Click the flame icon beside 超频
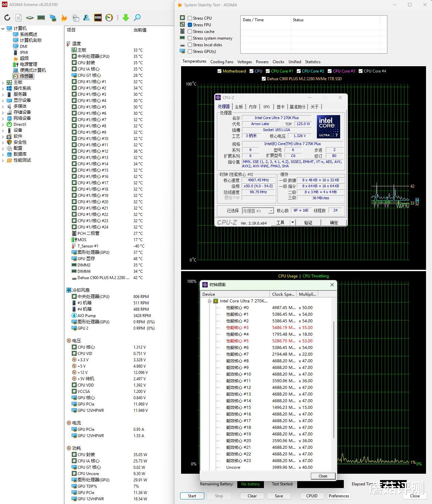Screen dimensions: 432x504 coord(16,58)
